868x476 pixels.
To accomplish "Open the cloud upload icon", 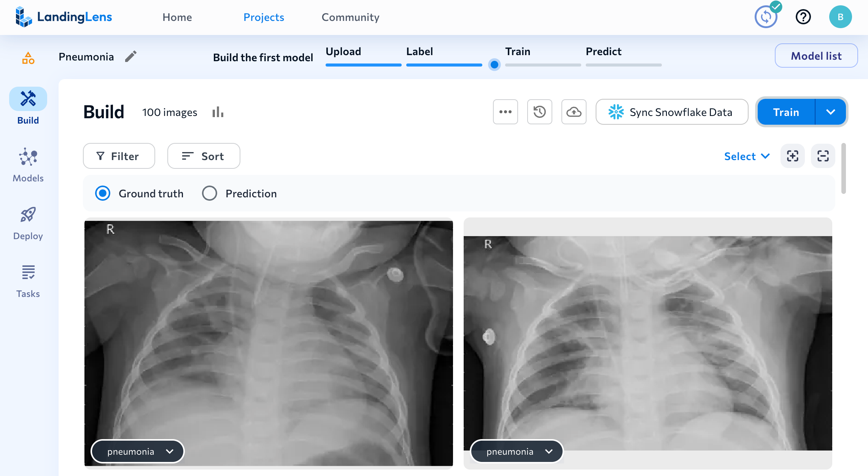I will 574,112.
